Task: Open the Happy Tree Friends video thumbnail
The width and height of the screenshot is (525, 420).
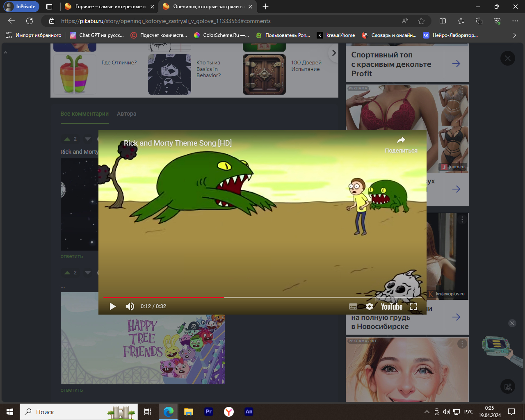Action: [143, 349]
